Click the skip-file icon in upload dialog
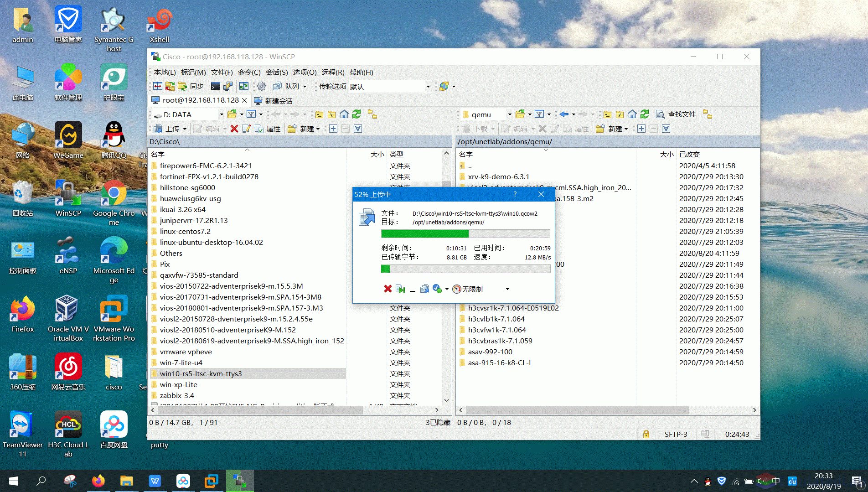 click(x=400, y=289)
